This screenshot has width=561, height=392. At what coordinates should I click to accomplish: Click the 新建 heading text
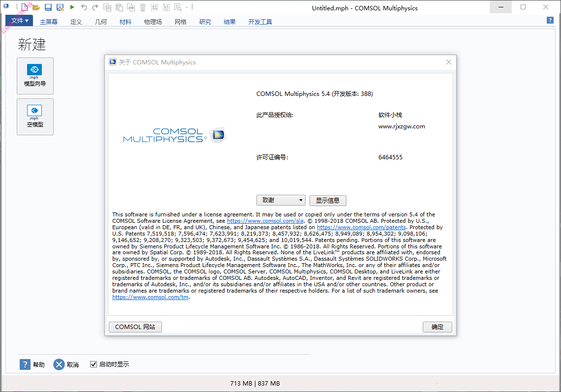(32, 44)
